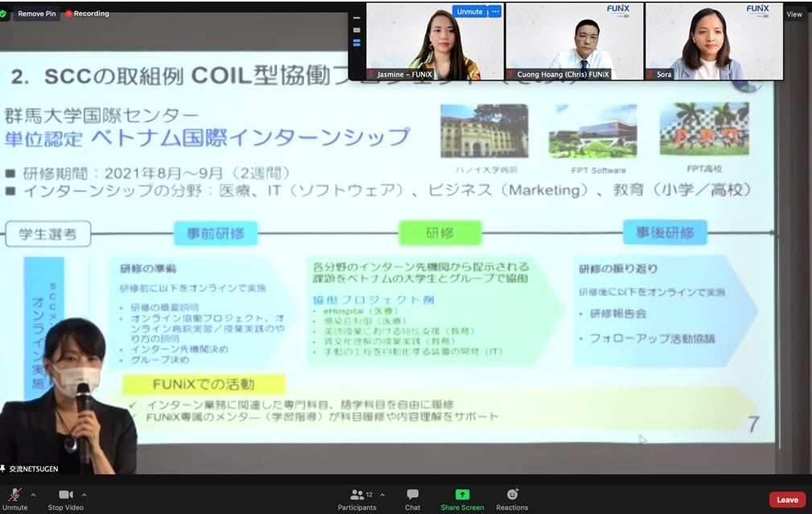The image size is (812, 514).
Task: Click the FPT Software campus photo
Action: pos(593,131)
